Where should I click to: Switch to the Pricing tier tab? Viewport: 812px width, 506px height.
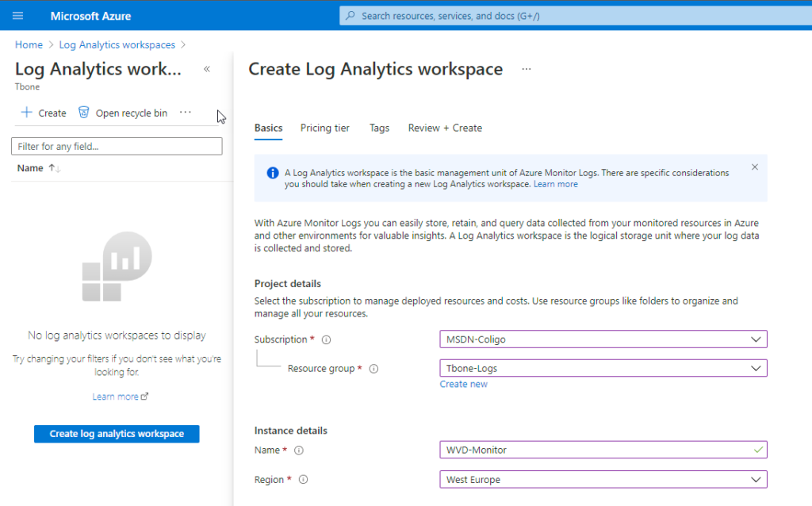[x=324, y=128]
